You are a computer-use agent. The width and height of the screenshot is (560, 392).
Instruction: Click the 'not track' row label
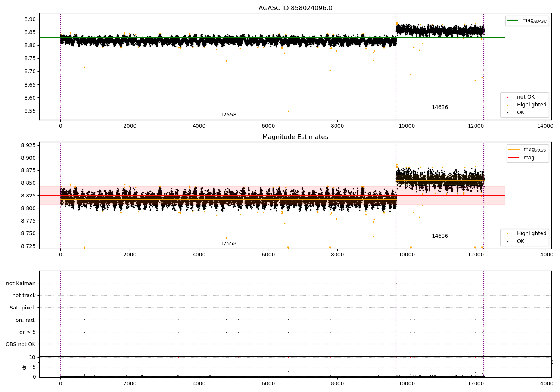(24, 295)
